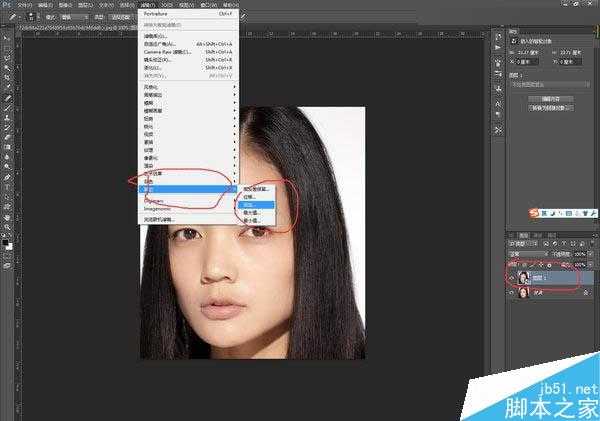This screenshot has width=600, height=421.
Task: Open the 文件 menu
Action: click(25, 5)
